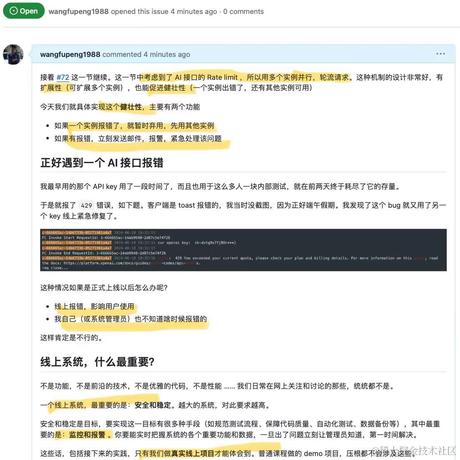Click the commenter avatar thumbnail
Screen dimensions: 460x460
[x=13, y=54]
